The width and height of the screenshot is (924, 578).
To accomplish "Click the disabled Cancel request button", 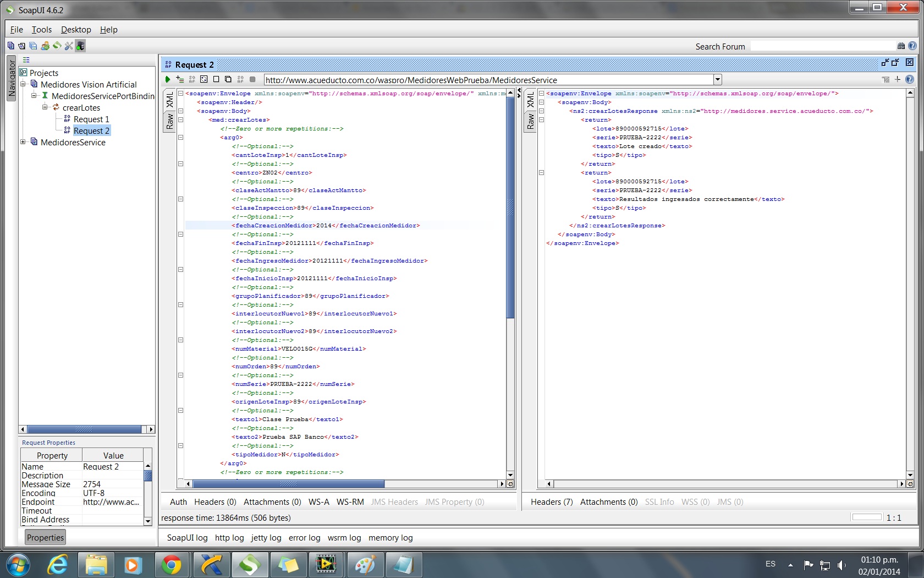I will tap(252, 80).
